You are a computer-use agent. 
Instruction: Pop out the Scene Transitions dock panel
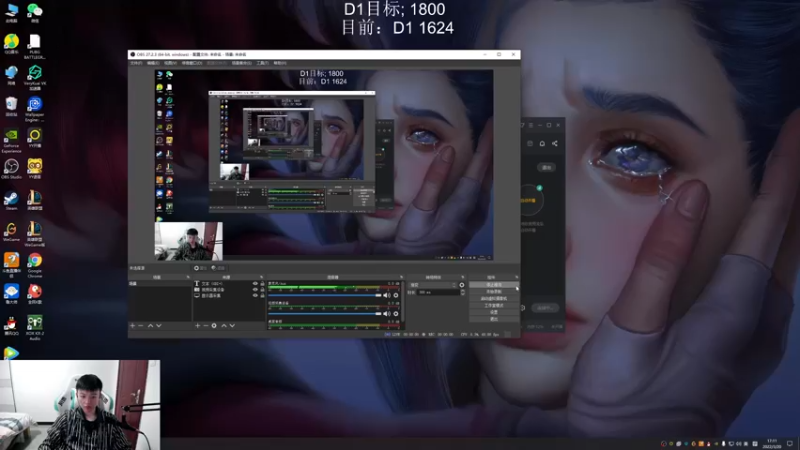pyautogui.click(x=463, y=277)
